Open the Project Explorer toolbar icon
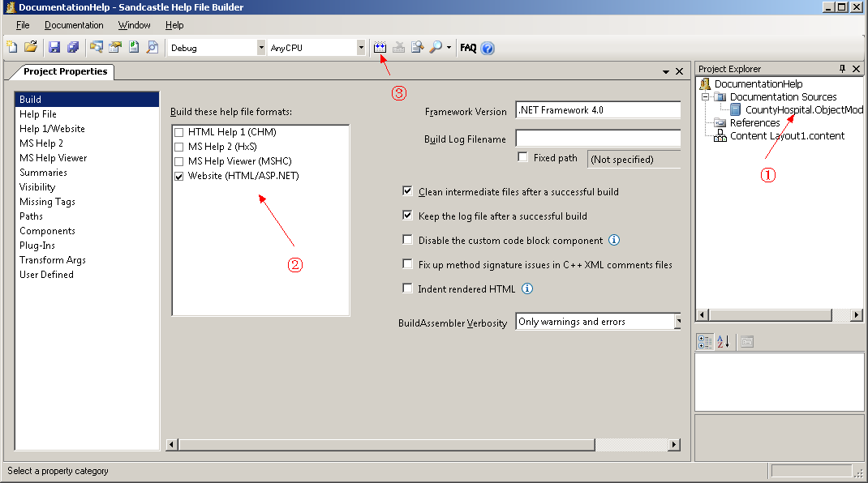This screenshot has width=868, height=483. (97, 48)
